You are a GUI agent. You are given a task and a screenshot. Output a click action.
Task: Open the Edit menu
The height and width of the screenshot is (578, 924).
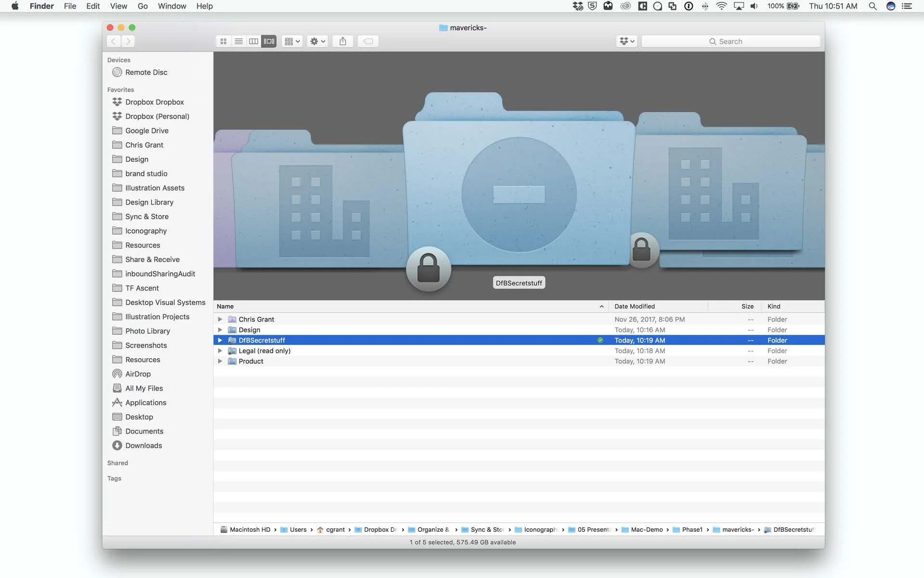(93, 6)
